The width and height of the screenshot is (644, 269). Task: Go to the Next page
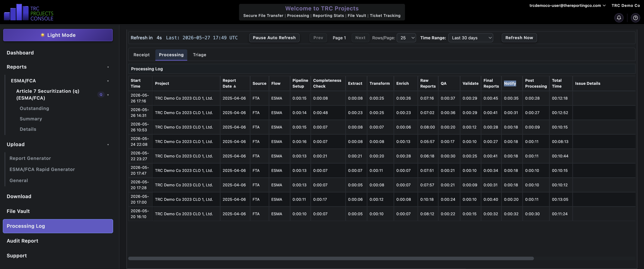[360, 38]
